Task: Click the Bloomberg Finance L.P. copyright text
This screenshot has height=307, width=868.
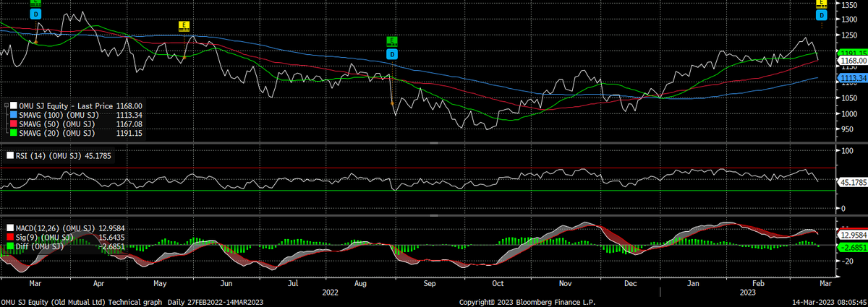Action: 527,302
